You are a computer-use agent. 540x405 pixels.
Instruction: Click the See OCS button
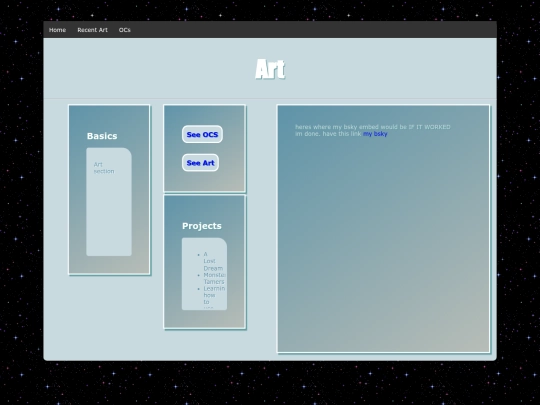(202, 134)
